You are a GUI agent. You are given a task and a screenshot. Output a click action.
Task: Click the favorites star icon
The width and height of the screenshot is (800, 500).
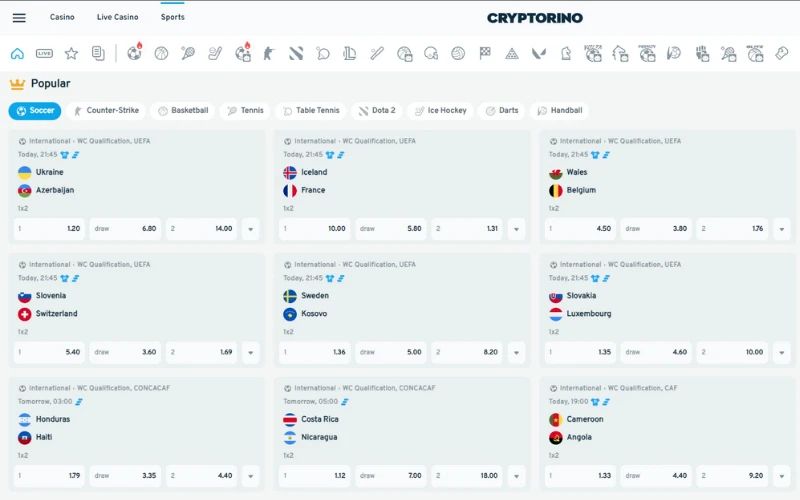pos(71,53)
